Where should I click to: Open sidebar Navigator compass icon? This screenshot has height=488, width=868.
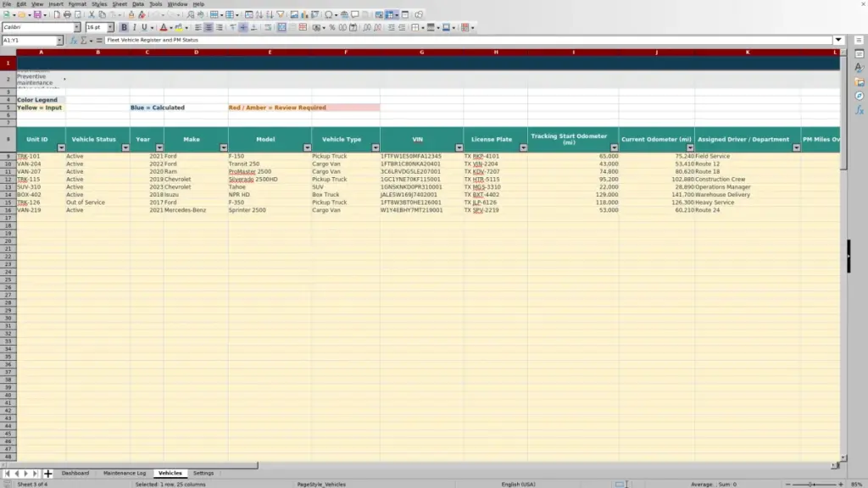tap(860, 96)
